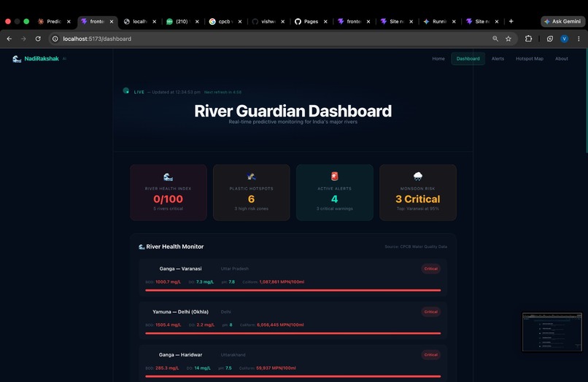Click the River Guardian Dashboard heading
The width and height of the screenshot is (588, 382).
293,111
